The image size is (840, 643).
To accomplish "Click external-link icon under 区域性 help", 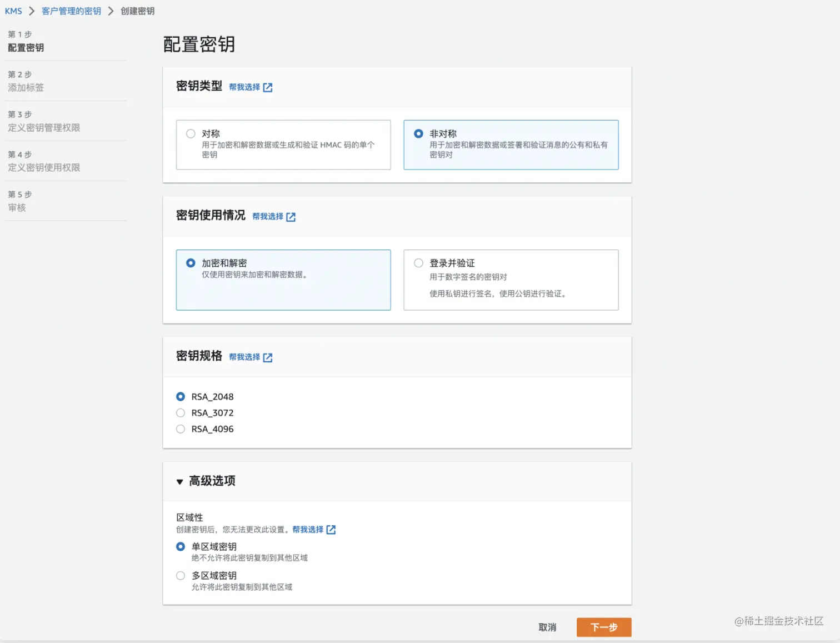I will pyautogui.click(x=331, y=530).
